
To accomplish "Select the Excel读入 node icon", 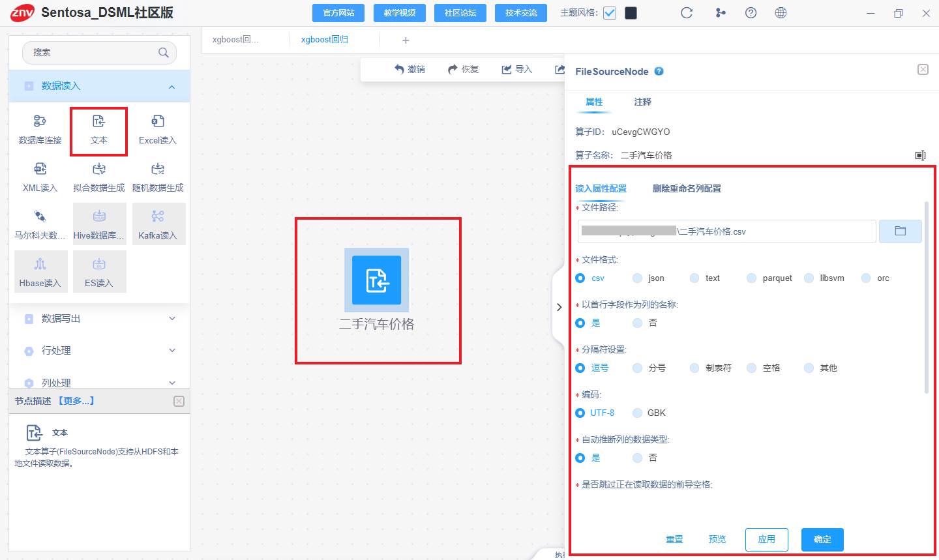I will pos(158,121).
